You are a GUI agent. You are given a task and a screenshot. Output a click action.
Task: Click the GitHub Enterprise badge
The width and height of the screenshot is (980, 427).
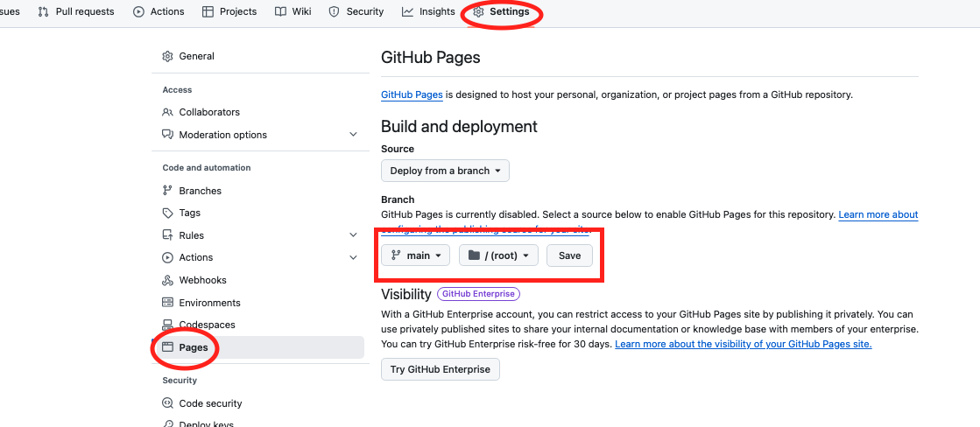tap(479, 293)
